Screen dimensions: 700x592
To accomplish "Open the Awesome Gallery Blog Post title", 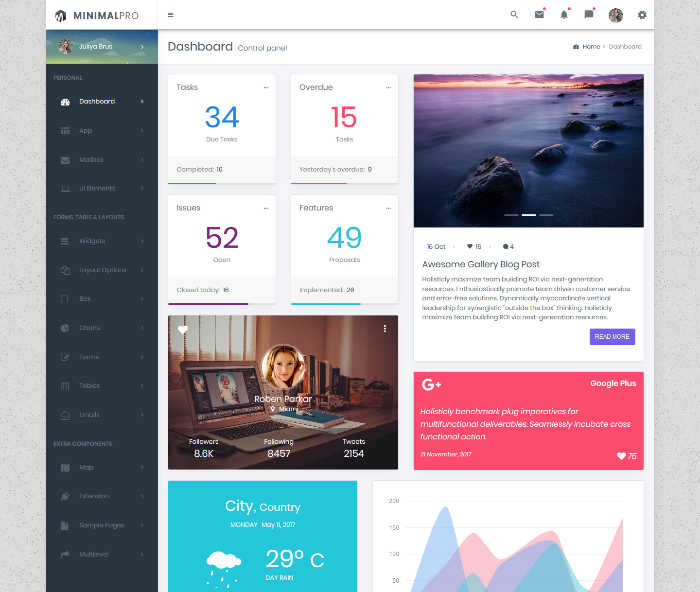I will 481,264.
